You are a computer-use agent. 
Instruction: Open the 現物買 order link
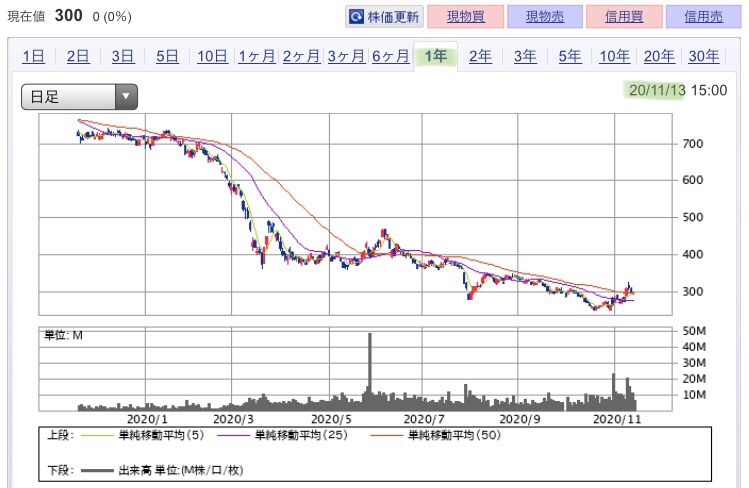[x=466, y=17]
